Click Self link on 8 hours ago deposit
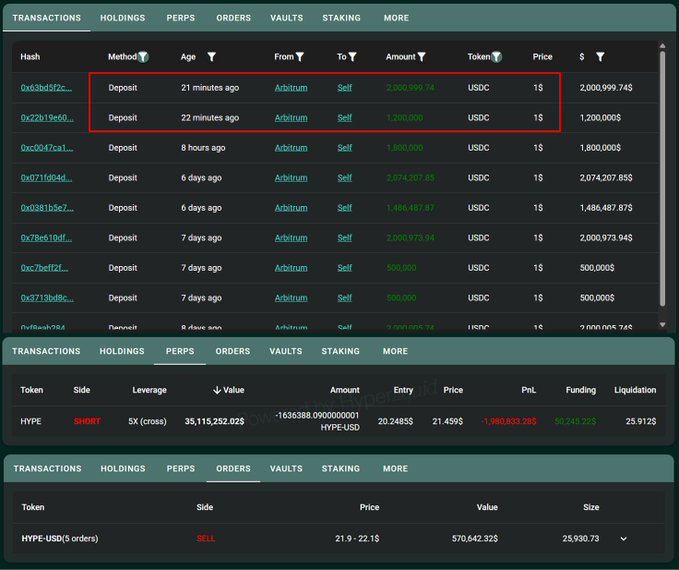679x570 pixels. click(345, 148)
